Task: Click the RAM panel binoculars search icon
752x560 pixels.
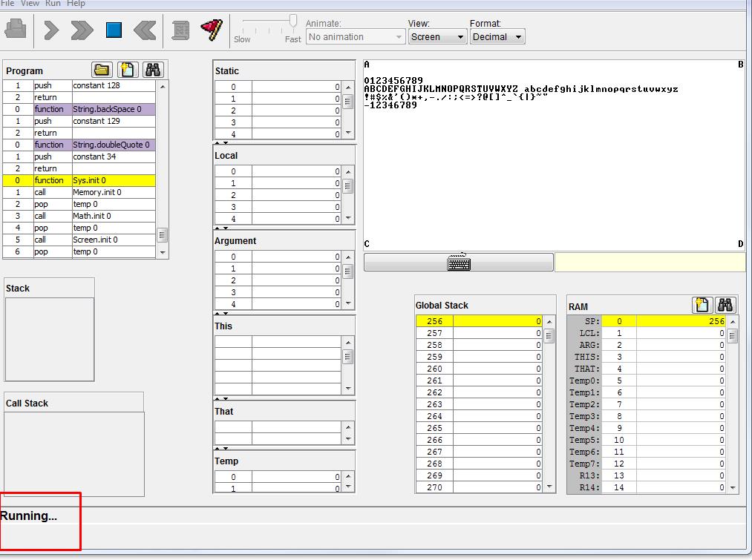Action: click(x=725, y=305)
